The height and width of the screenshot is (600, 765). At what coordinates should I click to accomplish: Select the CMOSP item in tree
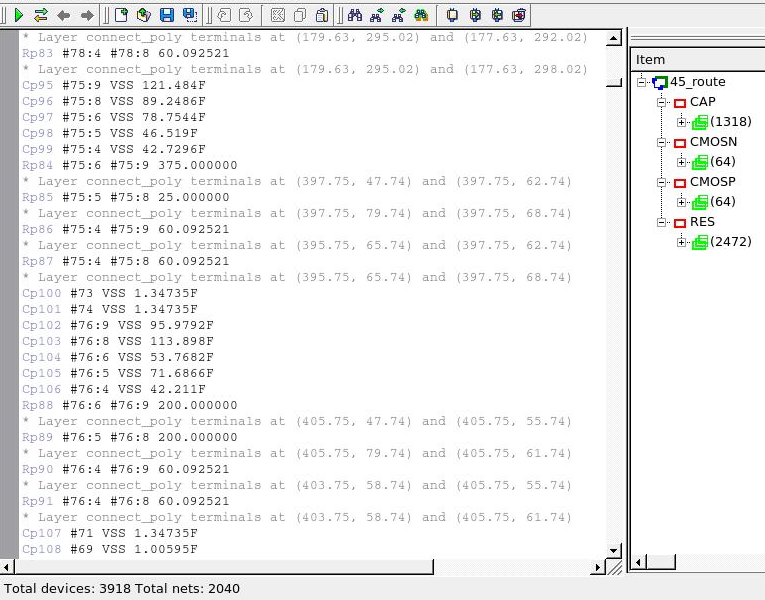(x=713, y=182)
